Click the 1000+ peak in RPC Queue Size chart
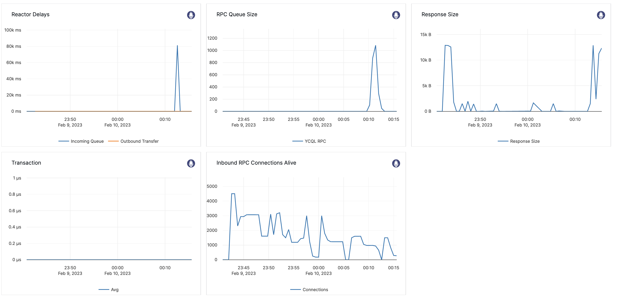 (376, 46)
